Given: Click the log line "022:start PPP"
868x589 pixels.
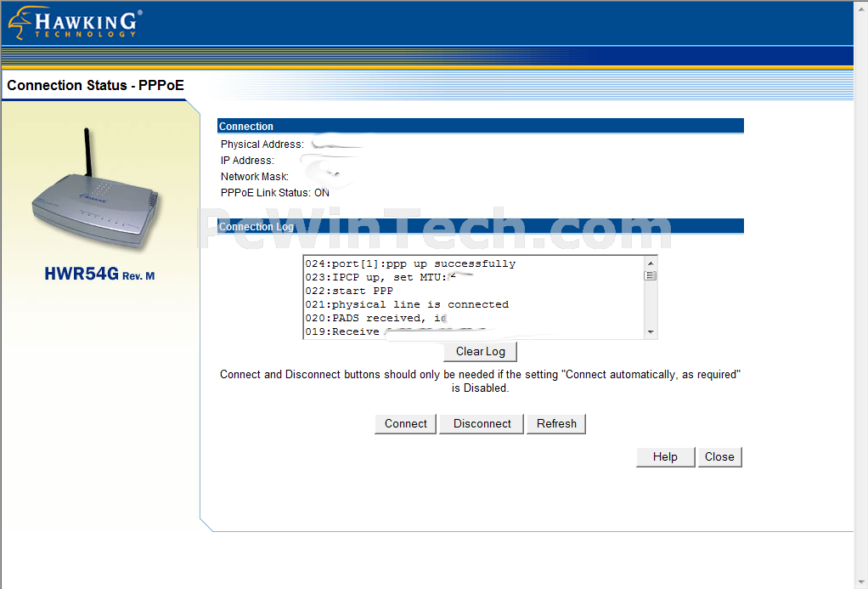Looking at the screenshot, I should (x=349, y=291).
